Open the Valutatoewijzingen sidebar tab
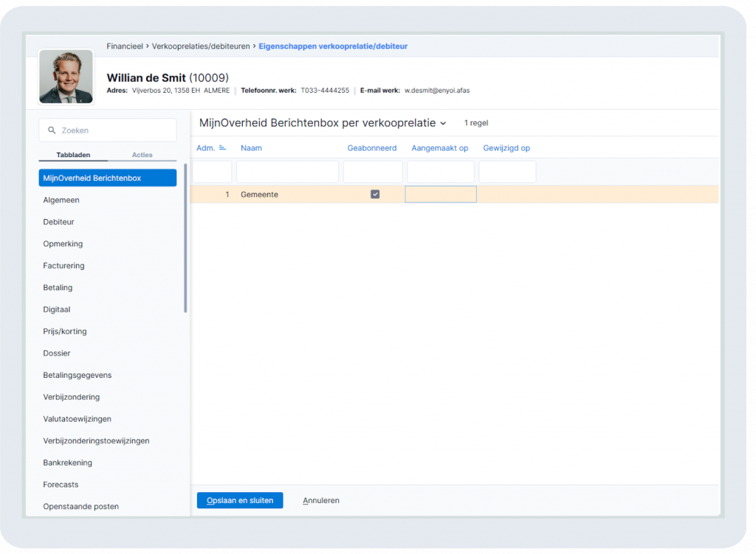The height and width of the screenshot is (554, 756). (x=77, y=418)
